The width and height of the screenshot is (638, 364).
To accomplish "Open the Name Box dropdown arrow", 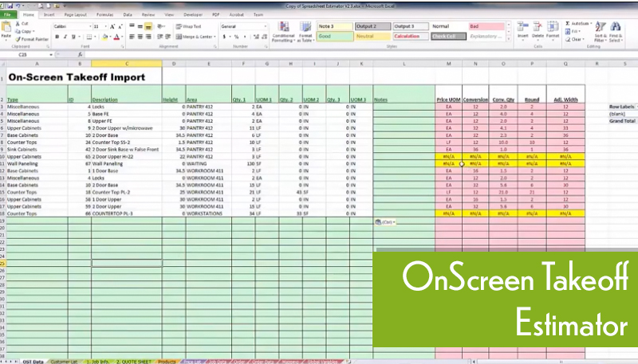I will pyautogui.click(x=51, y=54).
